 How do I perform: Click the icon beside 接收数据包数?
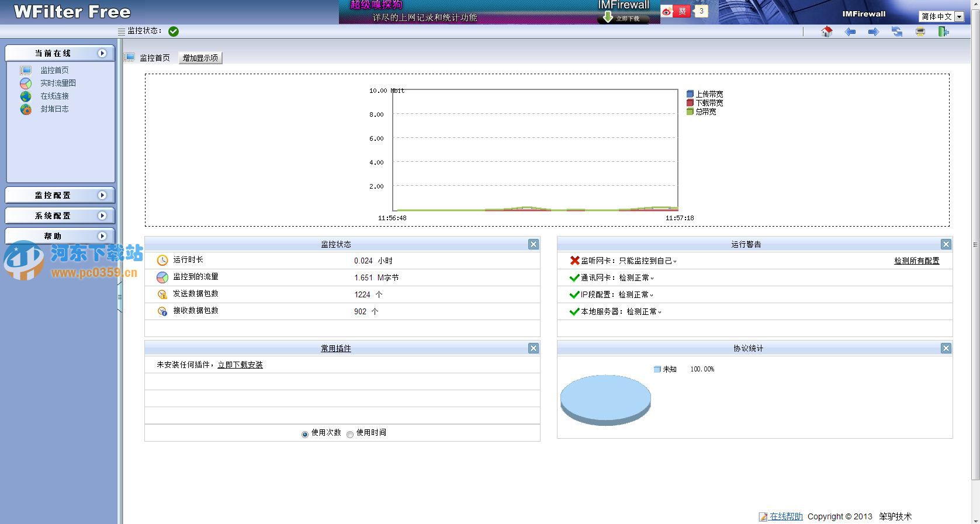point(162,311)
